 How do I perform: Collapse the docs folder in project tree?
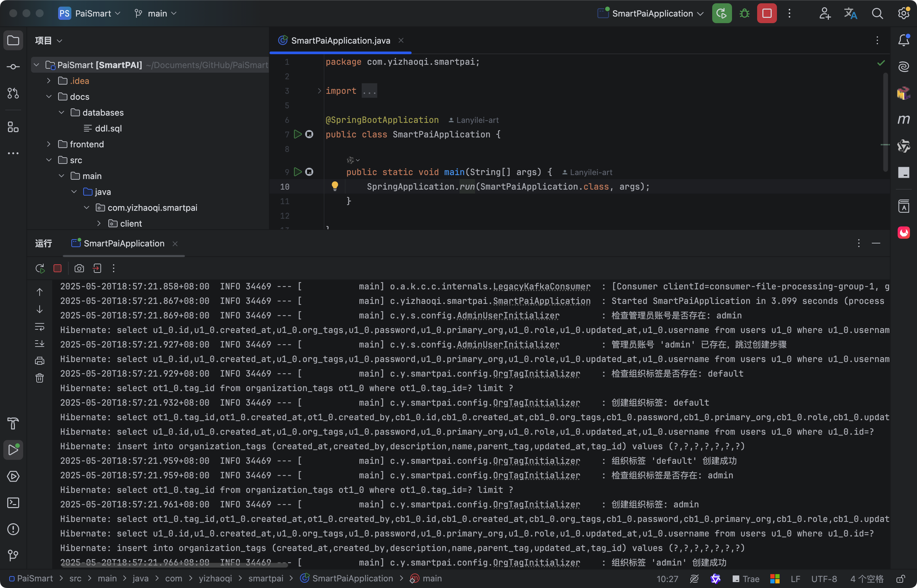coord(49,96)
